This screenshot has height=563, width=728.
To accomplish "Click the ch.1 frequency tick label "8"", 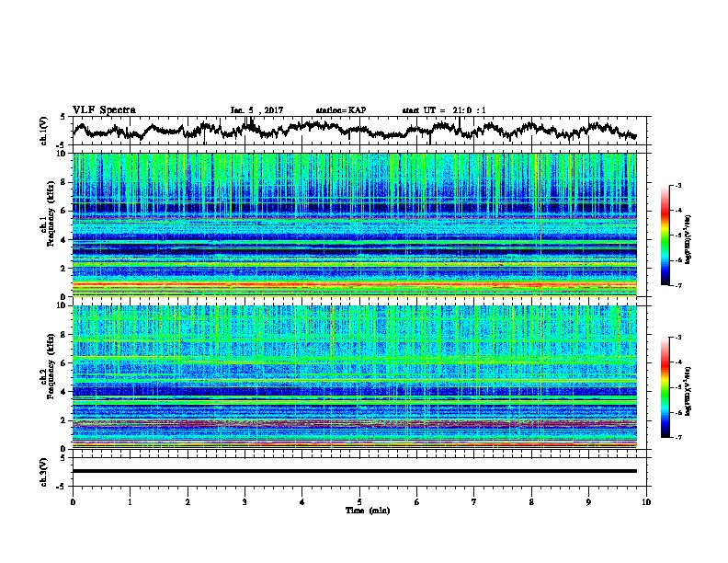I will coord(64,182).
